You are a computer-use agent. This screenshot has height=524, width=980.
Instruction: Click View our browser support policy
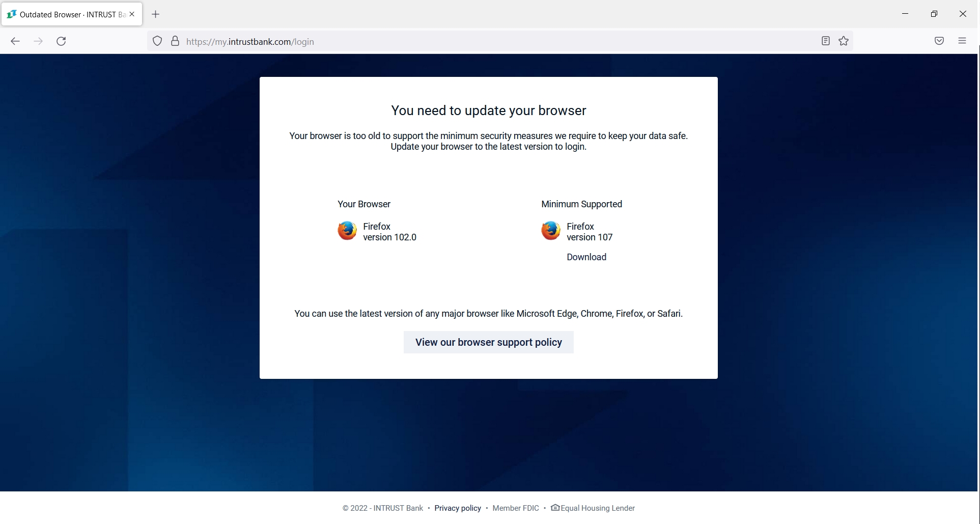pos(488,342)
